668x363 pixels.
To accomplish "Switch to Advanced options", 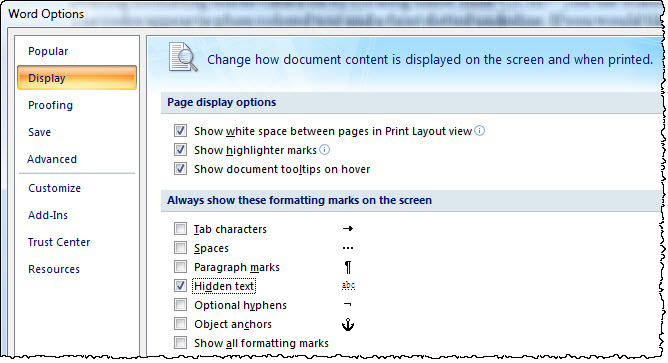I will coord(52,159).
